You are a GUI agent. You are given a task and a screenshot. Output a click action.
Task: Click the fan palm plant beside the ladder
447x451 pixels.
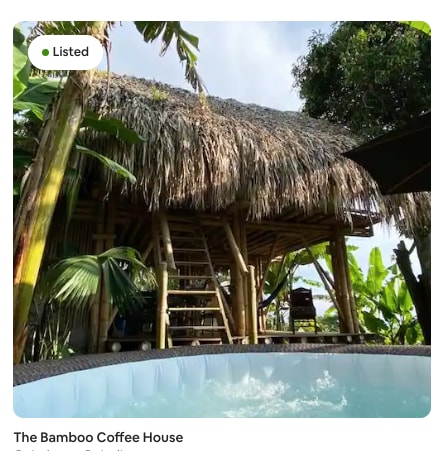coord(100,277)
